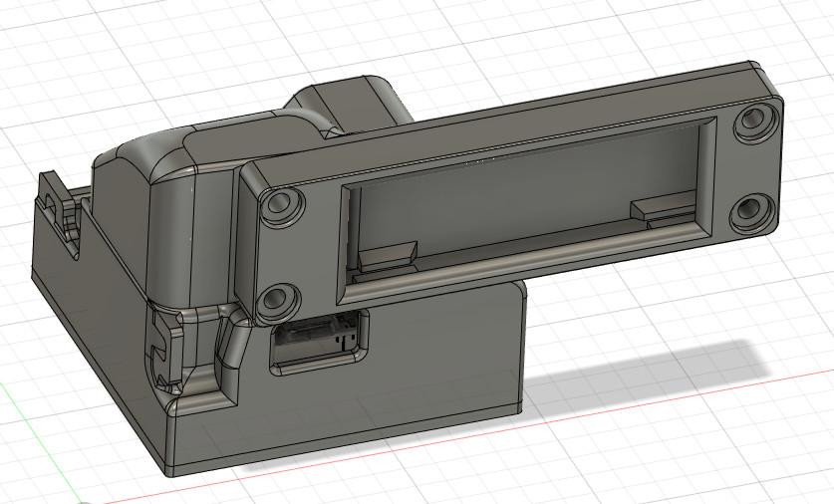Select the hook clip at base's lower-left corner
The width and height of the screenshot is (834, 504).
tap(163, 351)
